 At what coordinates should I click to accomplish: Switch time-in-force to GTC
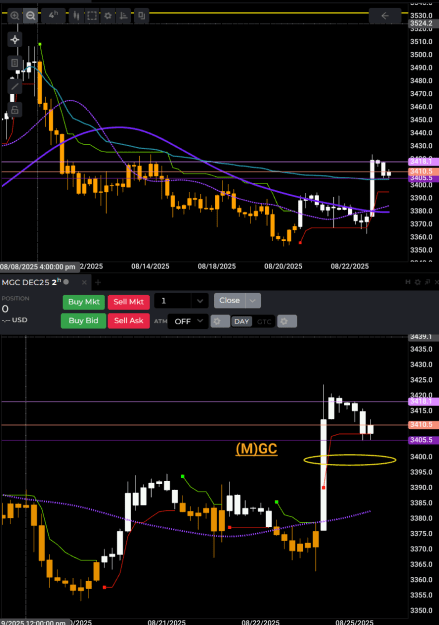[264, 321]
